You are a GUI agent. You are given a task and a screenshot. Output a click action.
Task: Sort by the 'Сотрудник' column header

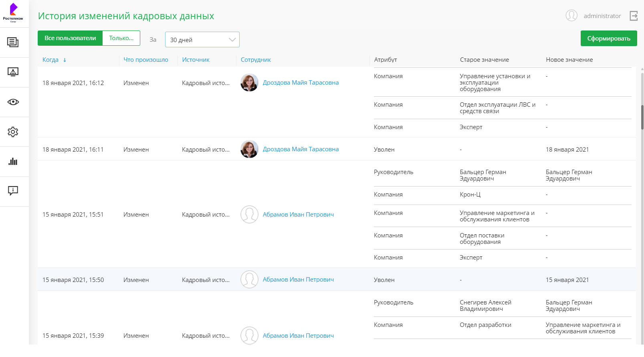256,60
